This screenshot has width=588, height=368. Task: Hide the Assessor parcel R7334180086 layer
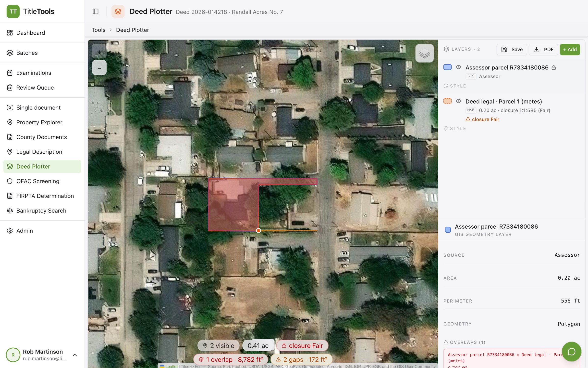(x=458, y=67)
